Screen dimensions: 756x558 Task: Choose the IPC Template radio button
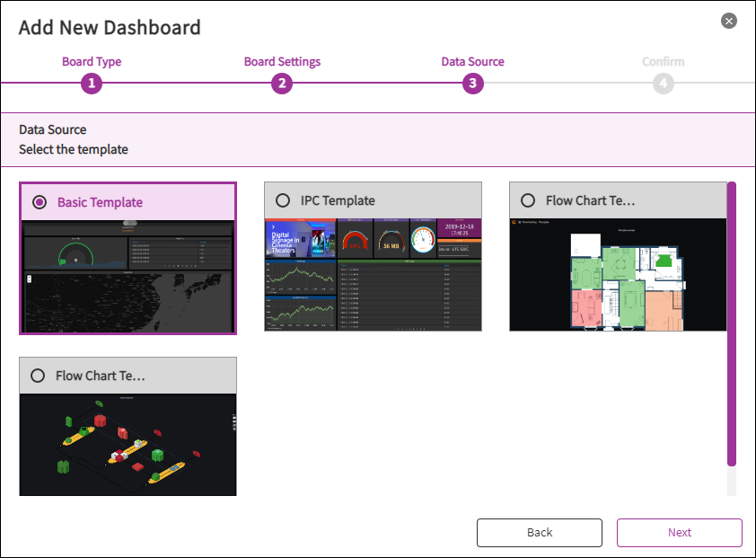coord(283,200)
